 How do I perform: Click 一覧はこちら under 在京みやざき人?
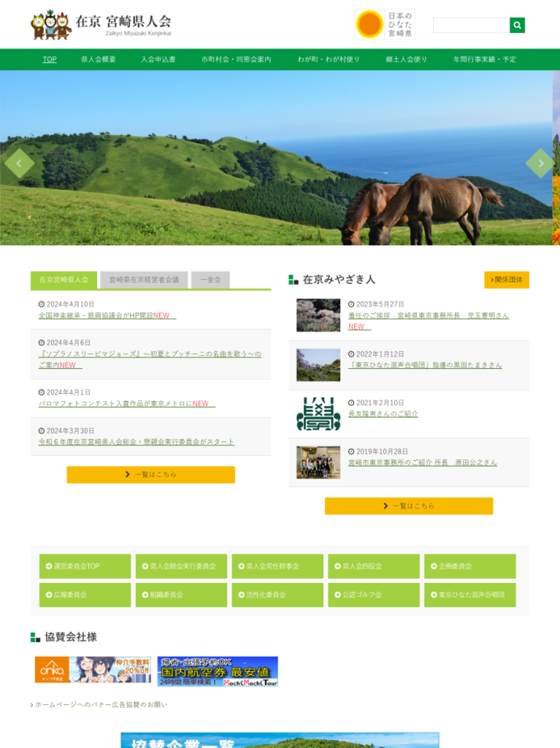(409, 506)
